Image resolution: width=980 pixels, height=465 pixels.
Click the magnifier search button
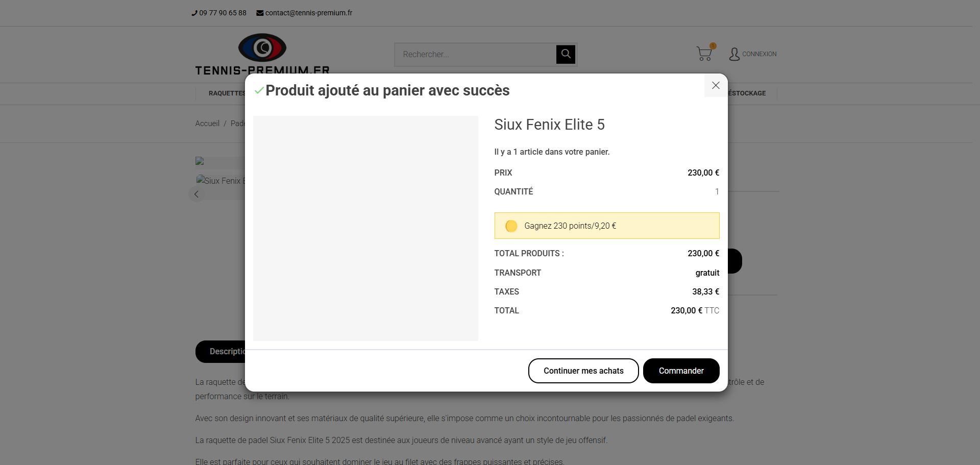pos(566,54)
